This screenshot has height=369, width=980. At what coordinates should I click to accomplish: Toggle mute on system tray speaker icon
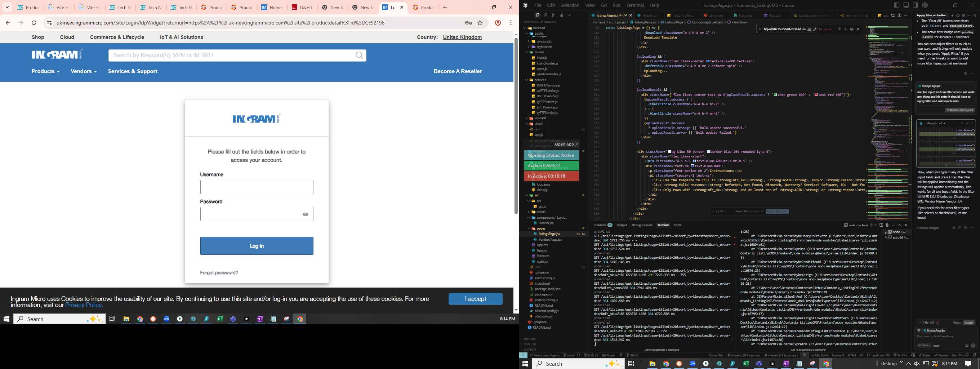[917, 364]
